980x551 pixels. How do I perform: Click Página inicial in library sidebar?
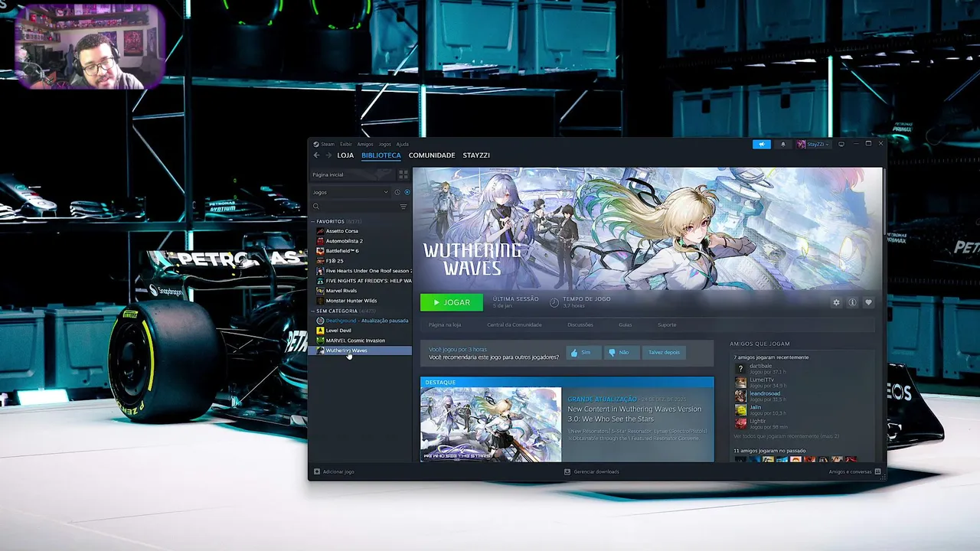pyautogui.click(x=352, y=174)
